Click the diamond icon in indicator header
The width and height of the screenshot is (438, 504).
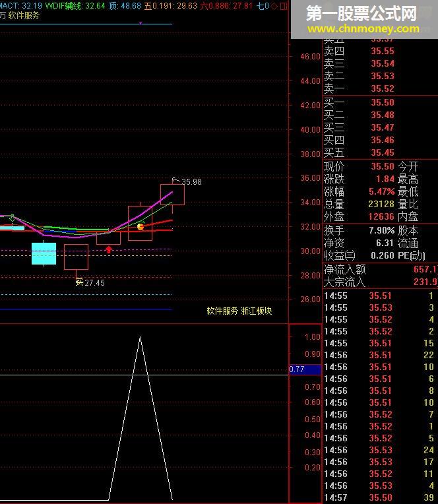point(275,6)
